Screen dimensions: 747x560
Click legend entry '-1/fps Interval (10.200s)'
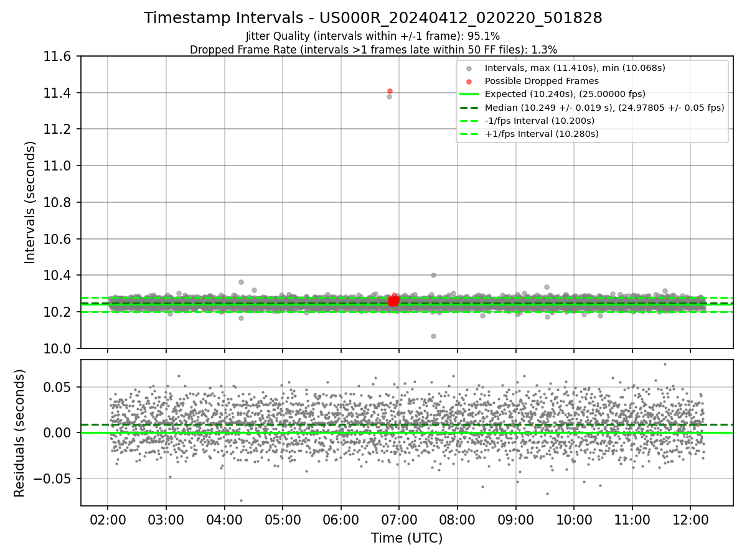click(540, 120)
